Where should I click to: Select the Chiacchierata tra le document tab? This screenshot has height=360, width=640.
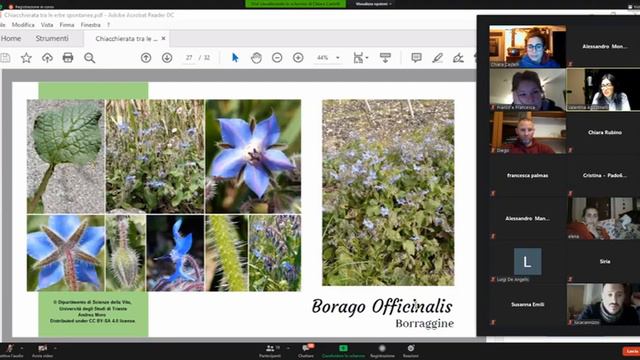[x=126, y=39]
